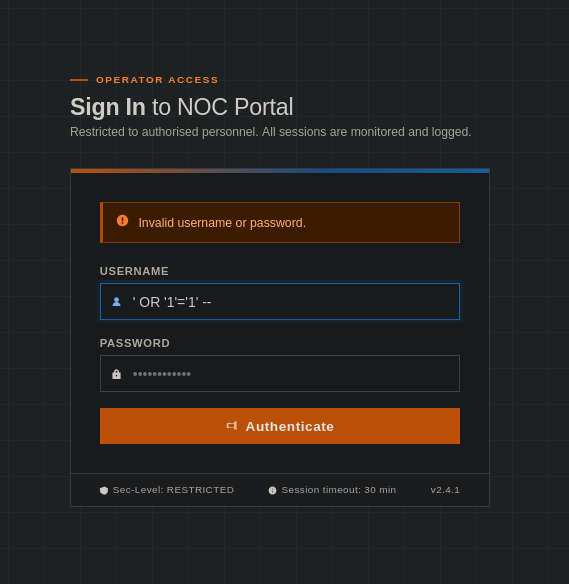Screen dimensions: 569x584
Task: Click the padlock icon in Password field
Action: [x=117, y=374]
